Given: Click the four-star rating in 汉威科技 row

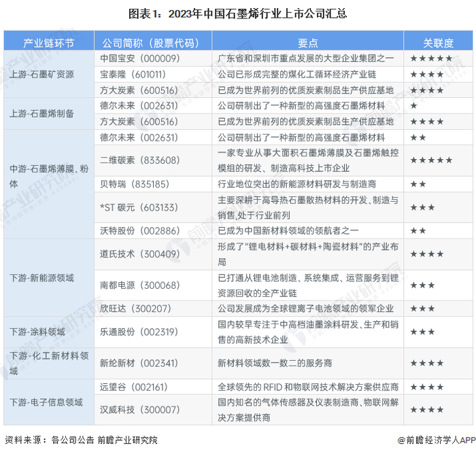Looking at the screenshot, I should pyautogui.click(x=427, y=410).
